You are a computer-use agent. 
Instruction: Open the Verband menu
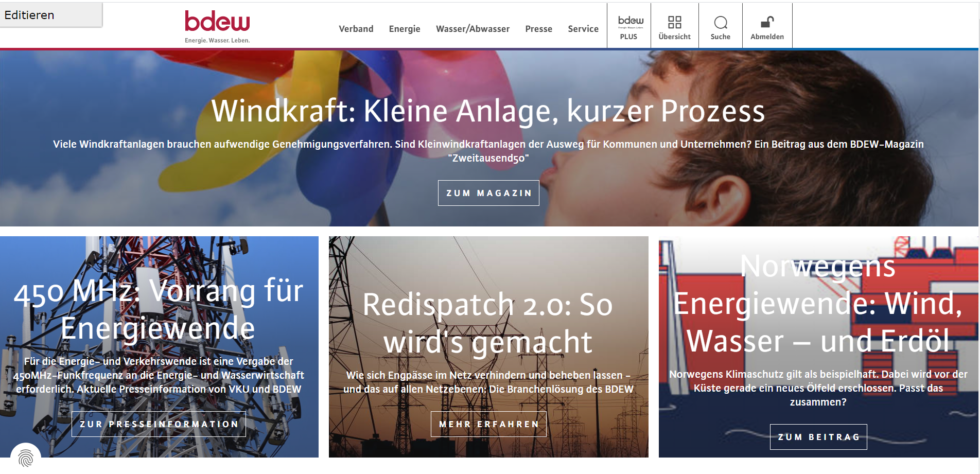coord(356,29)
